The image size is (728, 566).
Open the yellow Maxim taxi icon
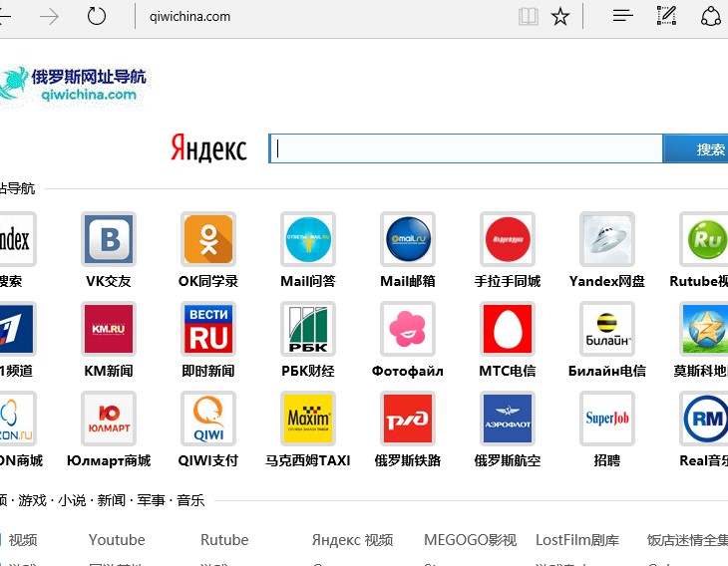(308, 419)
